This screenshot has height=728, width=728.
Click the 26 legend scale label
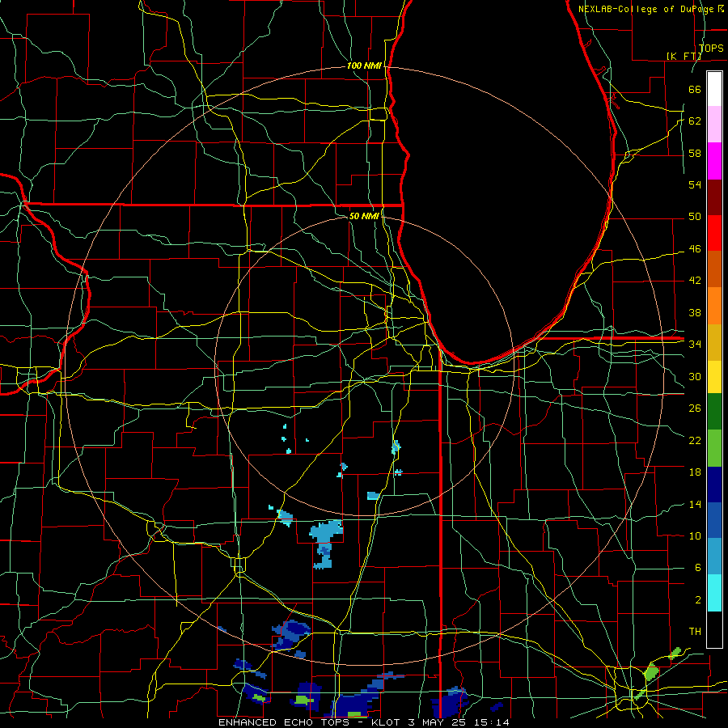695,408
